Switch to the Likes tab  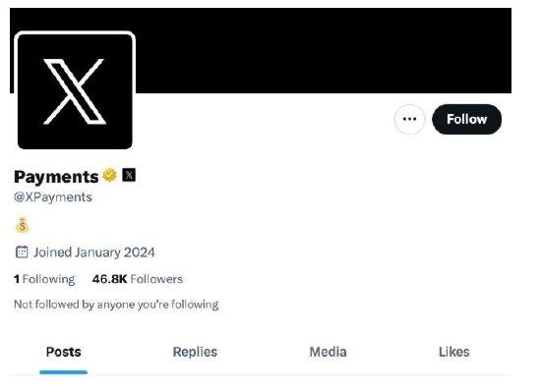click(454, 352)
